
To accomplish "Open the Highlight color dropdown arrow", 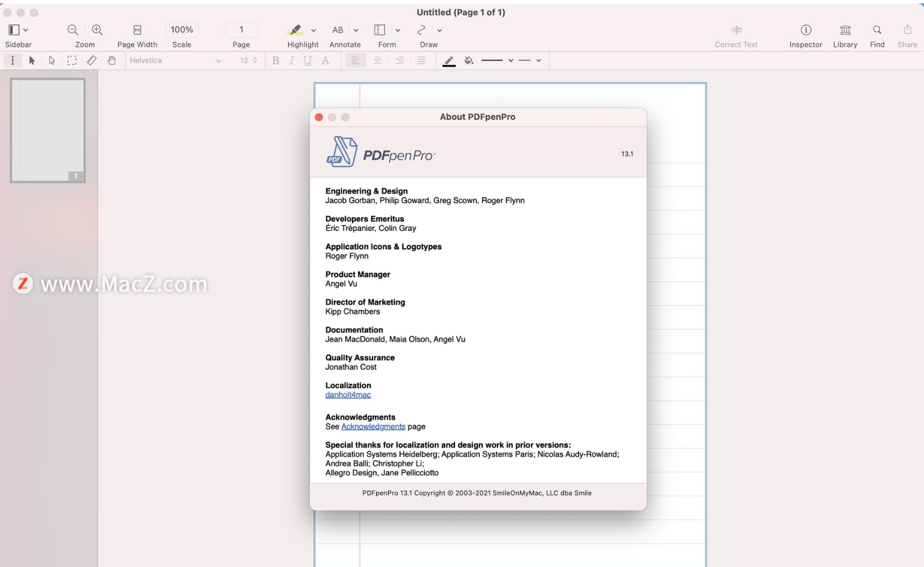I will coord(313,30).
